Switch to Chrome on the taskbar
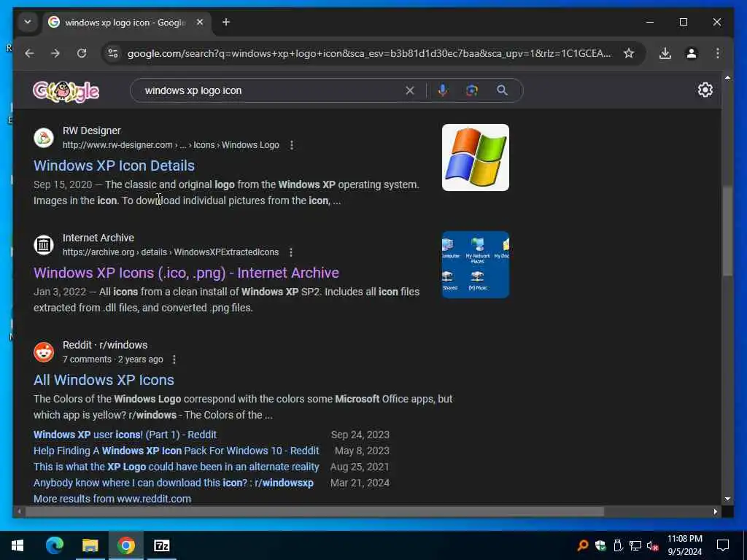 click(125, 545)
